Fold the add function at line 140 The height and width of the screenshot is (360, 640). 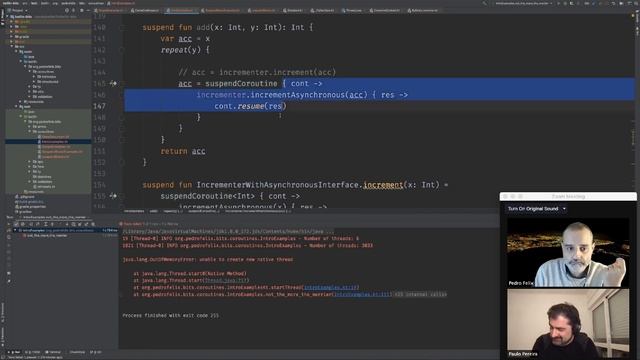[122, 27]
